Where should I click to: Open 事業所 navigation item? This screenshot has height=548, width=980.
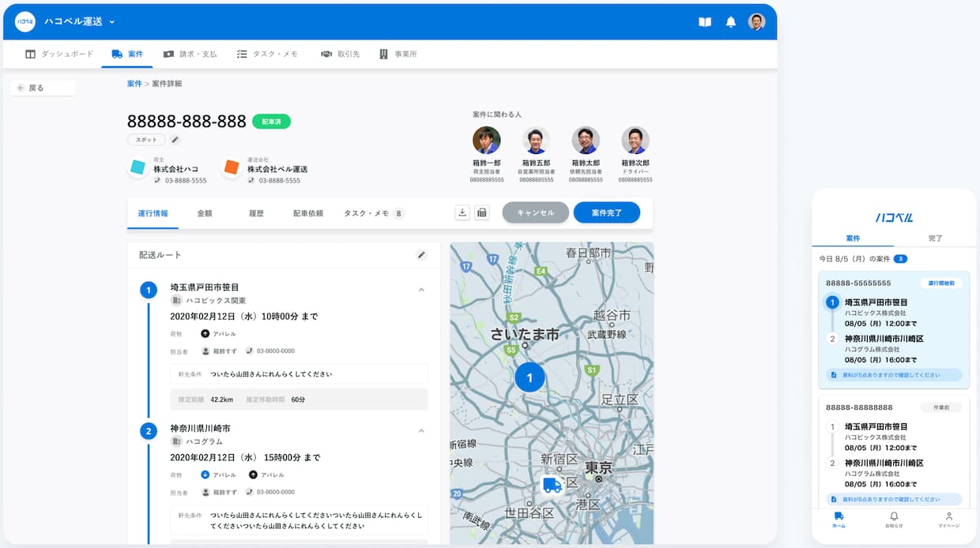point(398,54)
